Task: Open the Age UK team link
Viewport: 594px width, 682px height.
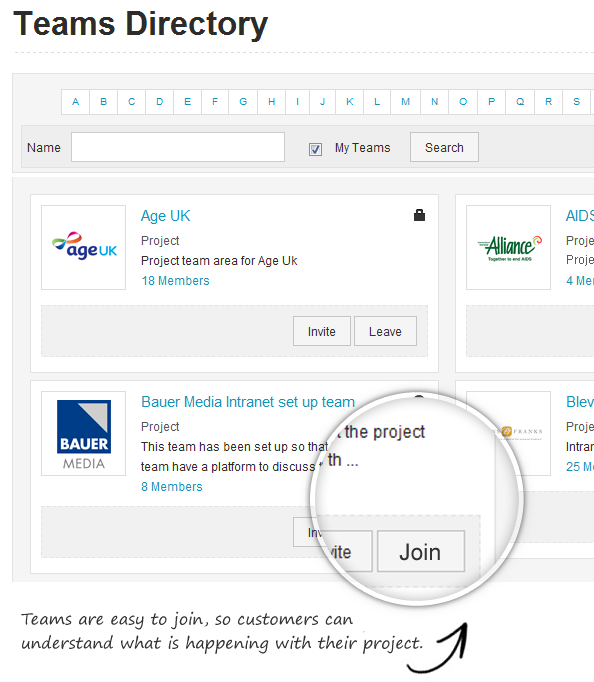Action: point(166,216)
